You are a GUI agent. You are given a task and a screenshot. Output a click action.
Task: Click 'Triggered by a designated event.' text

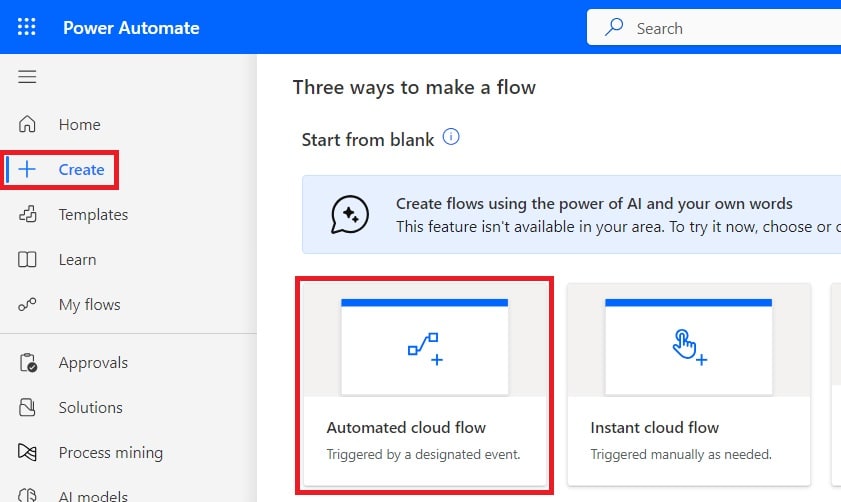(424, 454)
